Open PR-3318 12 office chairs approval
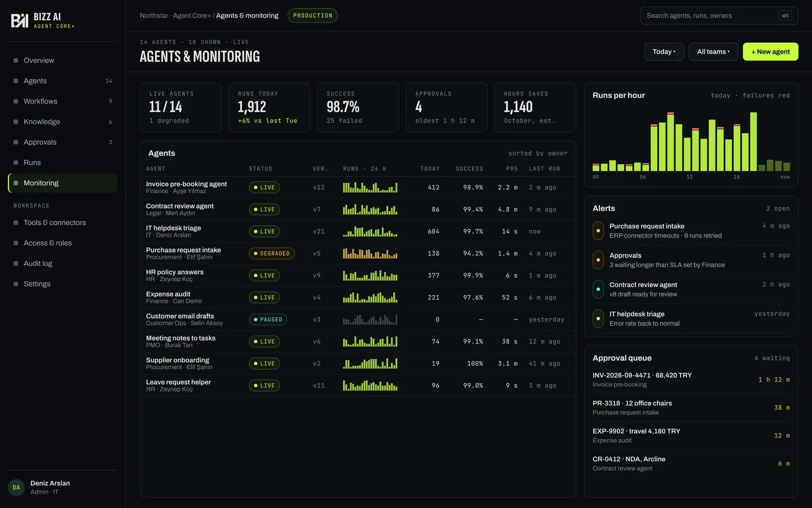The width and height of the screenshot is (812, 508). coord(691,408)
